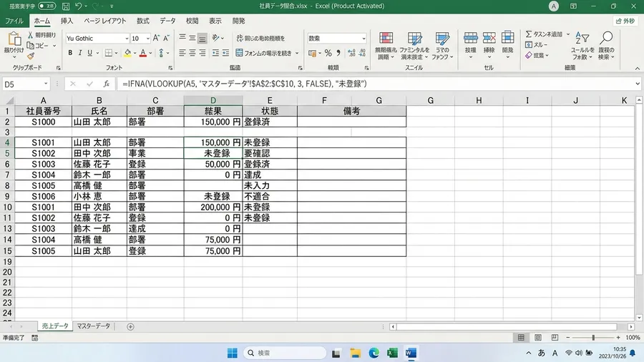Click the text Orientation icon
The width and height of the screenshot is (644, 362).
click(215, 38)
